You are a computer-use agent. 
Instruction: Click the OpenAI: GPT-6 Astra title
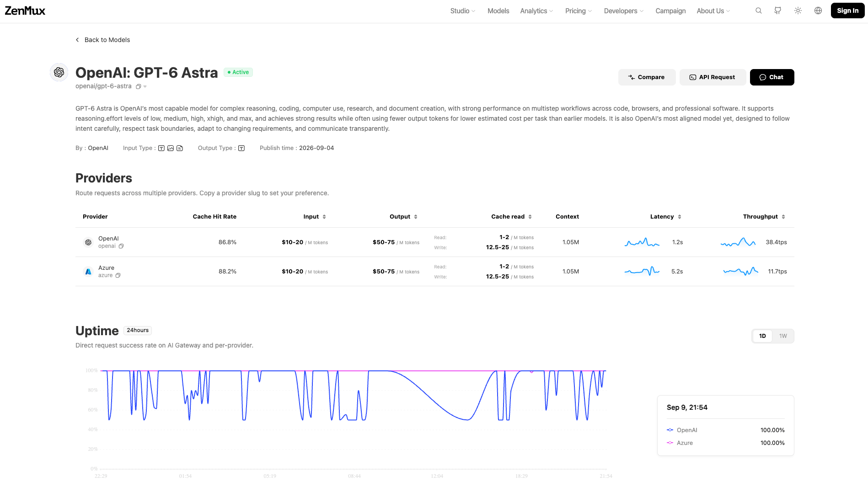pos(146,73)
